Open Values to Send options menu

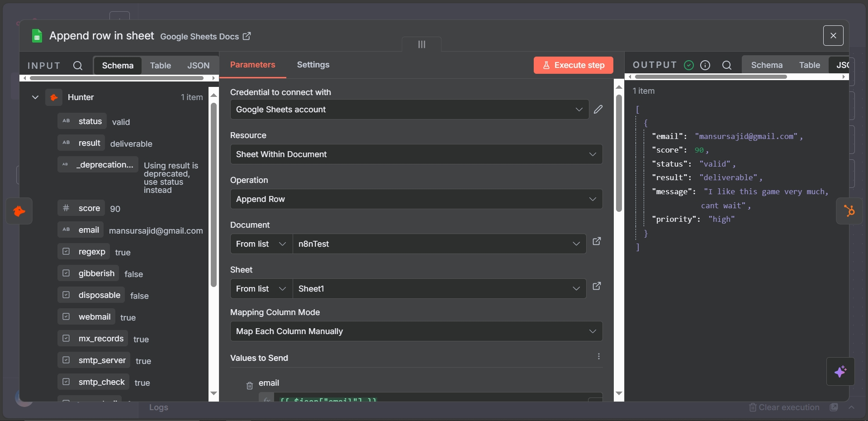[598, 357]
